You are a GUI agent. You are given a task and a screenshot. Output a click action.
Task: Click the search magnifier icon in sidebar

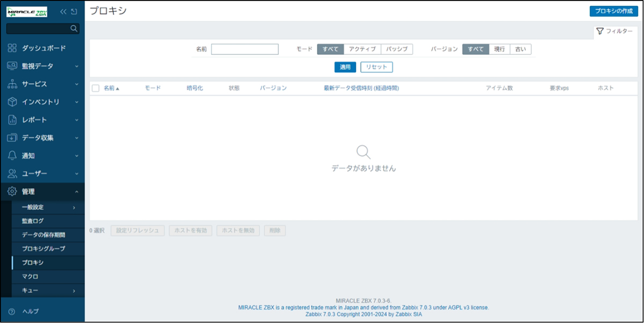[74, 28]
